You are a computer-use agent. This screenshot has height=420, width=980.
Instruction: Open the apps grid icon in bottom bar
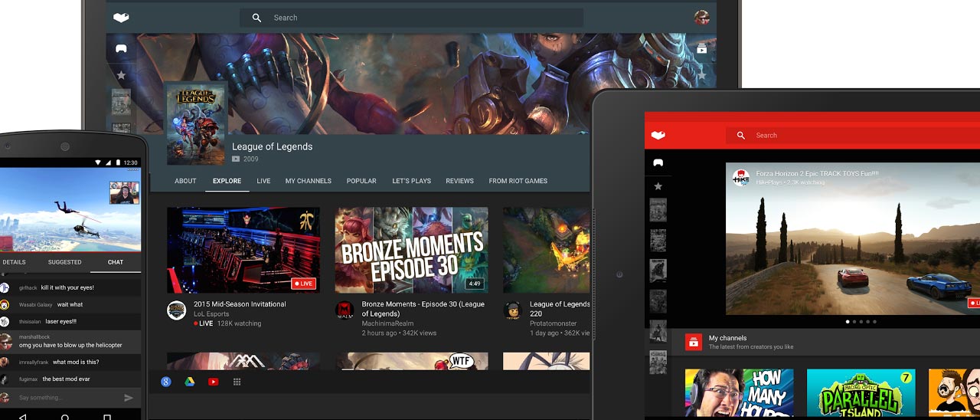click(237, 382)
